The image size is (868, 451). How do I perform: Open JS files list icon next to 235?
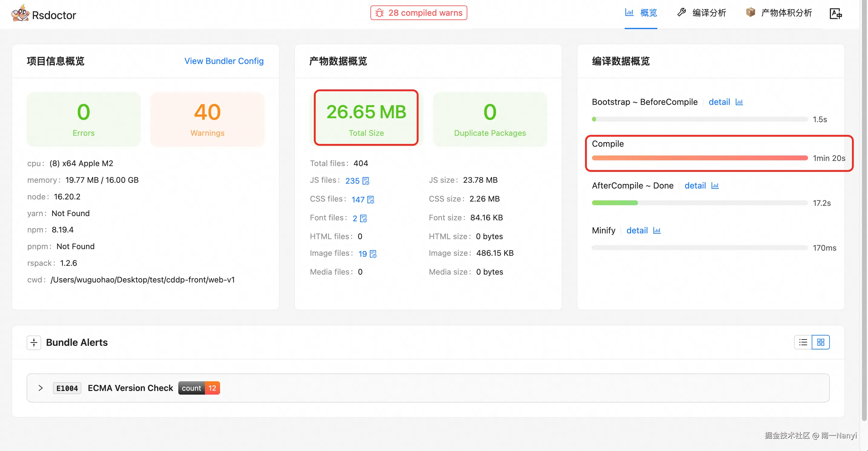tap(366, 181)
